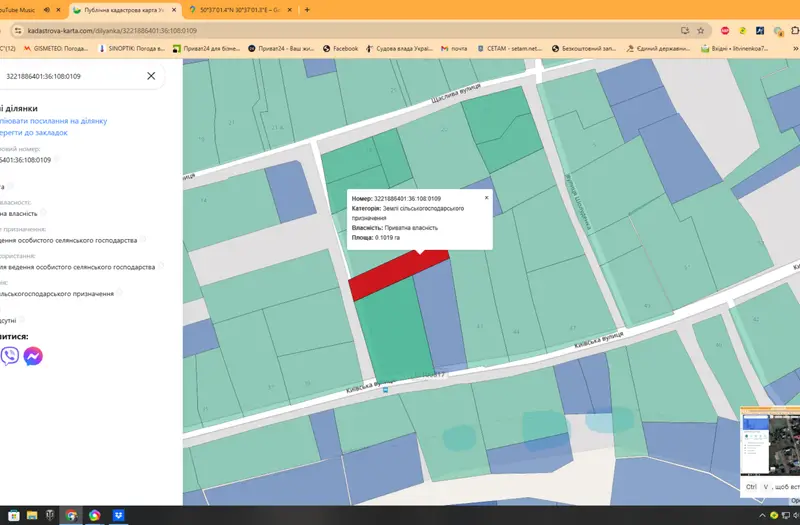Click the bus stop icon on Київська вулиця
The image size is (800, 525).
click(x=386, y=390)
